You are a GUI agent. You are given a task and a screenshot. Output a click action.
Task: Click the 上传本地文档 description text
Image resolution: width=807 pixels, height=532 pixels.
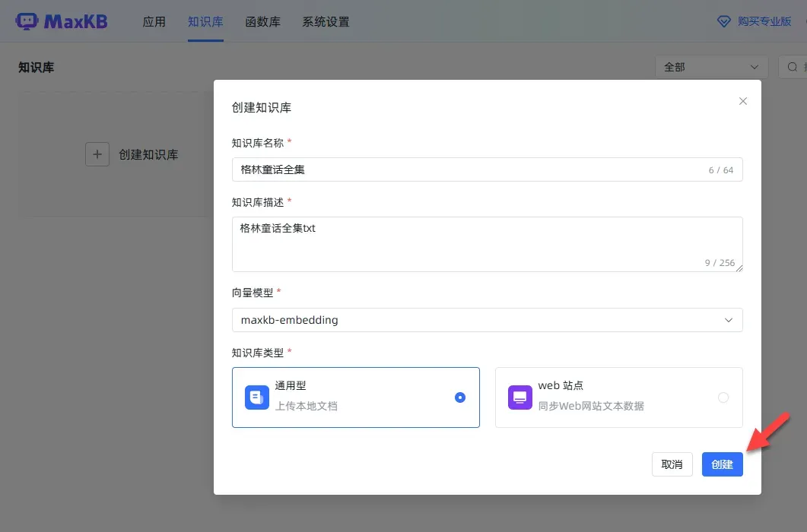pos(307,406)
